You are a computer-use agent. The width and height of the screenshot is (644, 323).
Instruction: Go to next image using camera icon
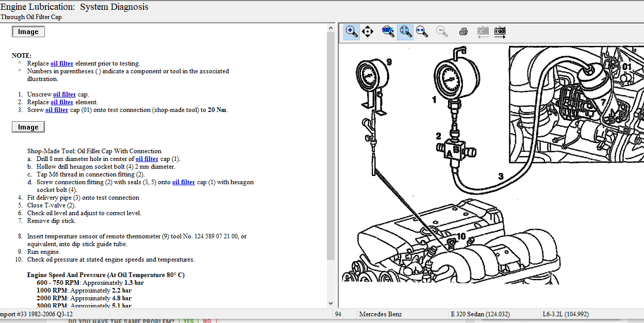(500, 31)
